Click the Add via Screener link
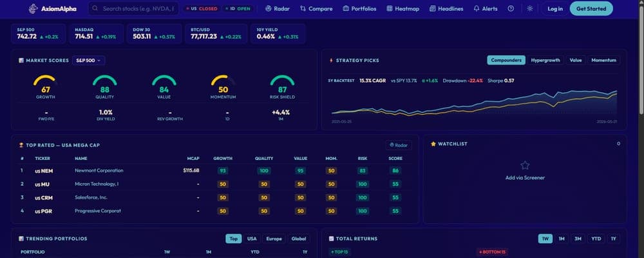This screenshot has height=258, width=644. [x=525, y=178]
